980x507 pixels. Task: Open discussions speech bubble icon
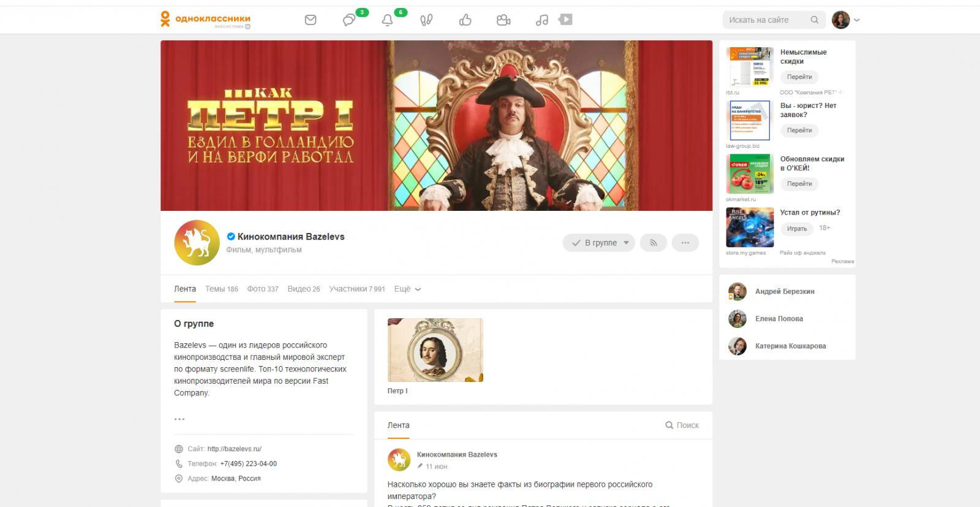tap(349, 20)
